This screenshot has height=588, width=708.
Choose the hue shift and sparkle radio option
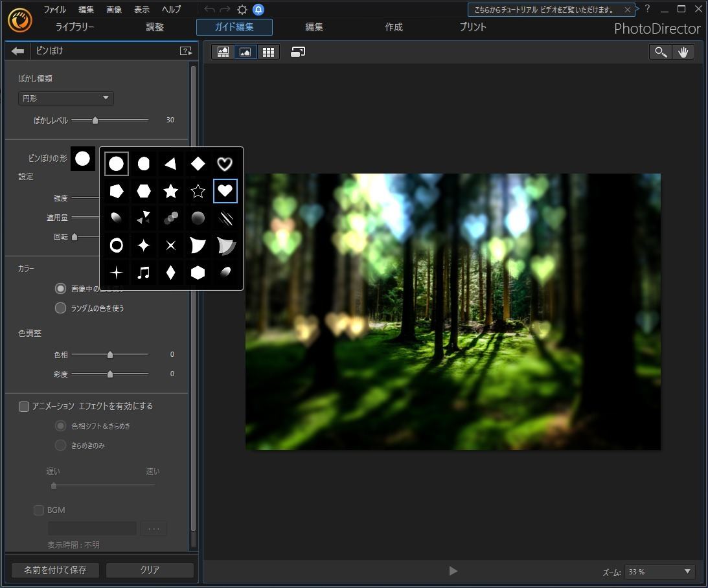coord(60,425)
